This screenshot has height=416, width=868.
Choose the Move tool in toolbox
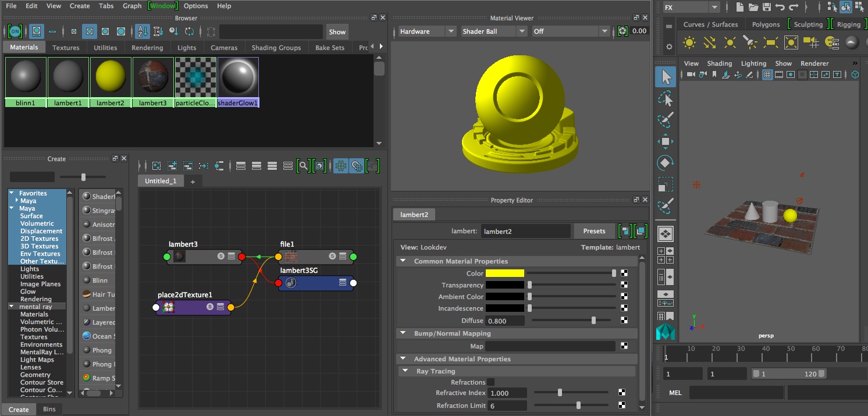pyautogui.click(x=666, y=141)
